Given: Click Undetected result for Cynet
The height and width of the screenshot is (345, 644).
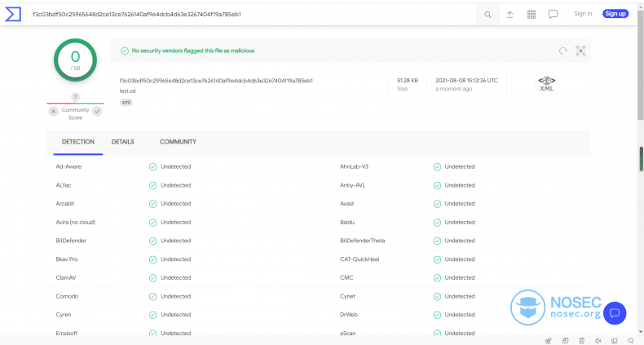Looking at the screenshot, I should coord(460,296).
